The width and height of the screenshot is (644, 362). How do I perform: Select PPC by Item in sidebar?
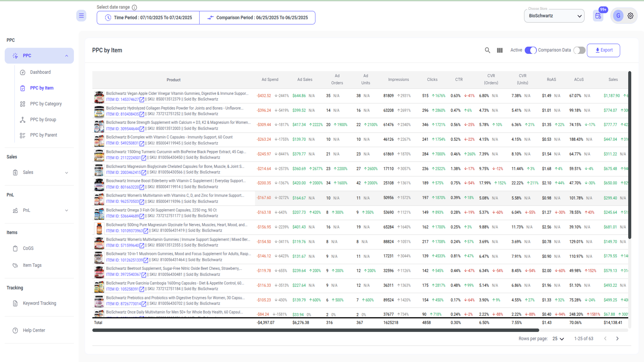(42, 88)
